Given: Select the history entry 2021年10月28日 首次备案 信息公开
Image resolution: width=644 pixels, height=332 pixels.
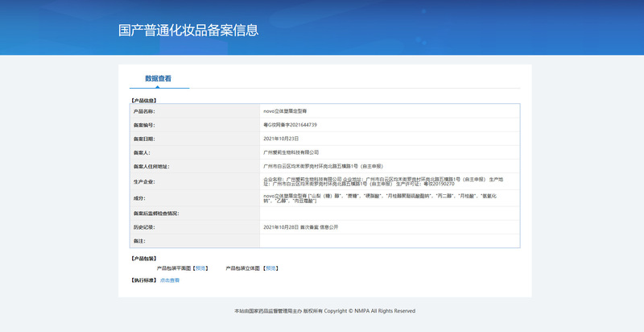Looking at the screenshot, I should point(300,227).
